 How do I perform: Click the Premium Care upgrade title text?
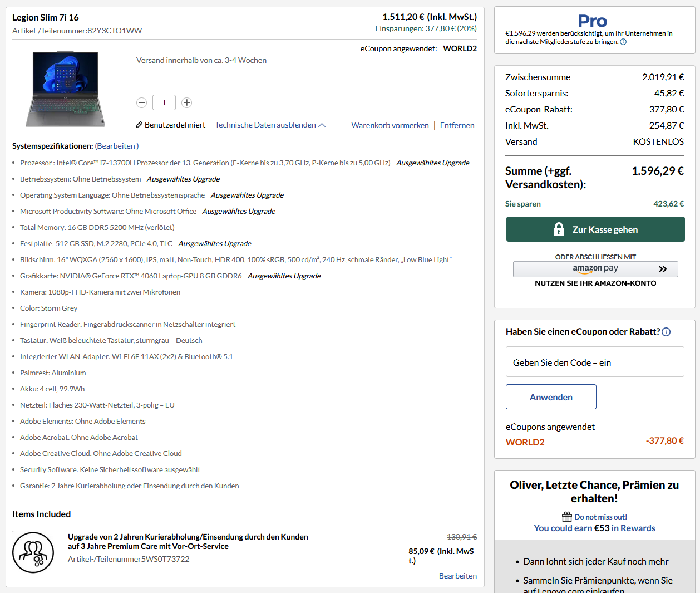pyautogui.click(x=188, y=542)
